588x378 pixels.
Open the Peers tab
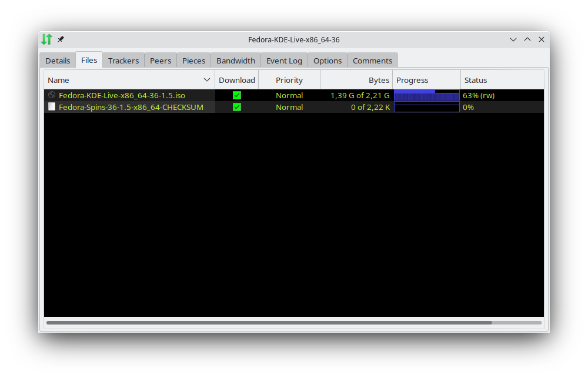(161, 61)
